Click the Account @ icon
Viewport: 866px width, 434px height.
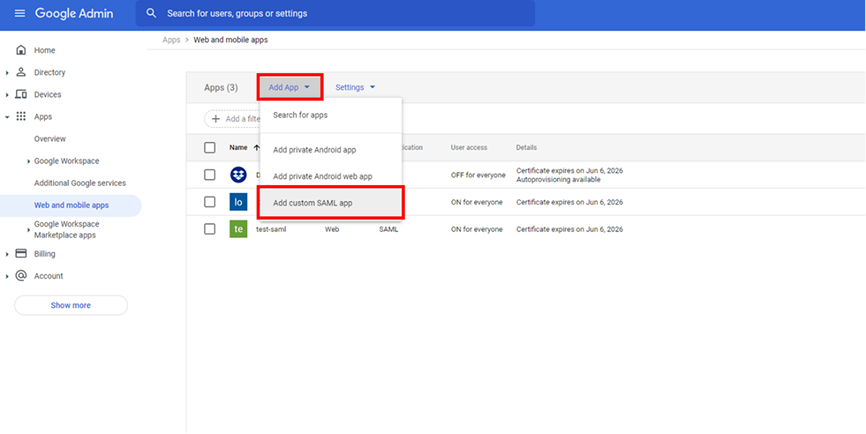[x=21, y=276]
